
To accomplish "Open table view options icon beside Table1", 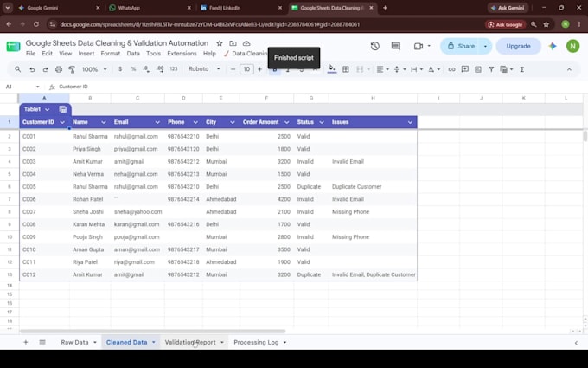I will tap(62, 109).
